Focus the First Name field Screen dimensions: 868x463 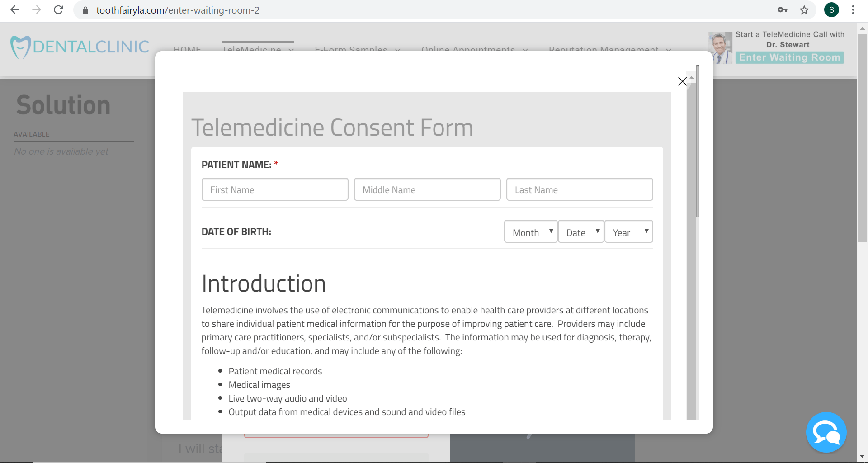pyautogui.click(x=275, y=189)
